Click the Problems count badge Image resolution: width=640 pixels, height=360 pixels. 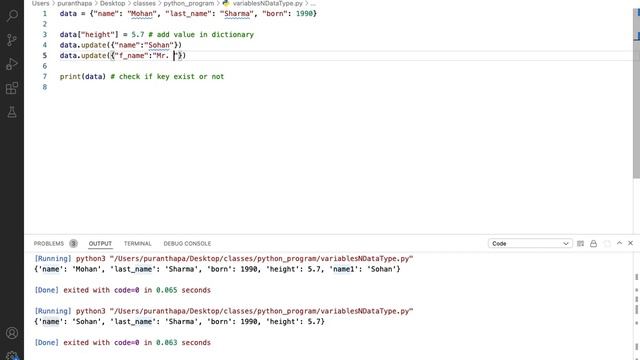coord(73,243)
